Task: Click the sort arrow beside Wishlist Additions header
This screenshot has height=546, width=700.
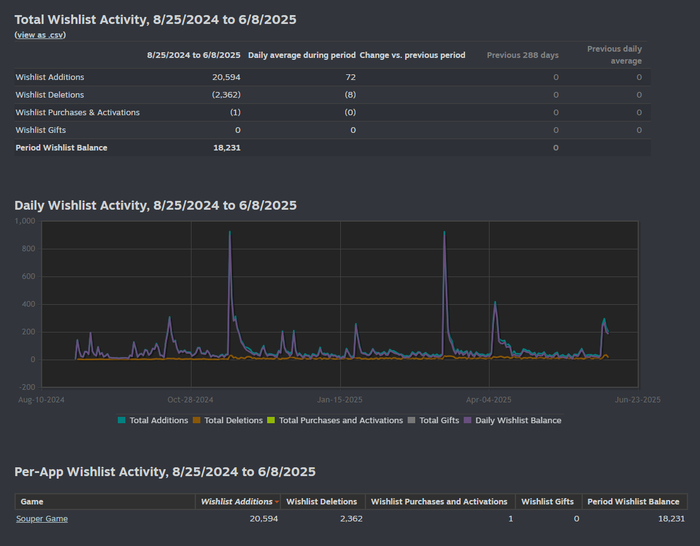Action: 277,502
